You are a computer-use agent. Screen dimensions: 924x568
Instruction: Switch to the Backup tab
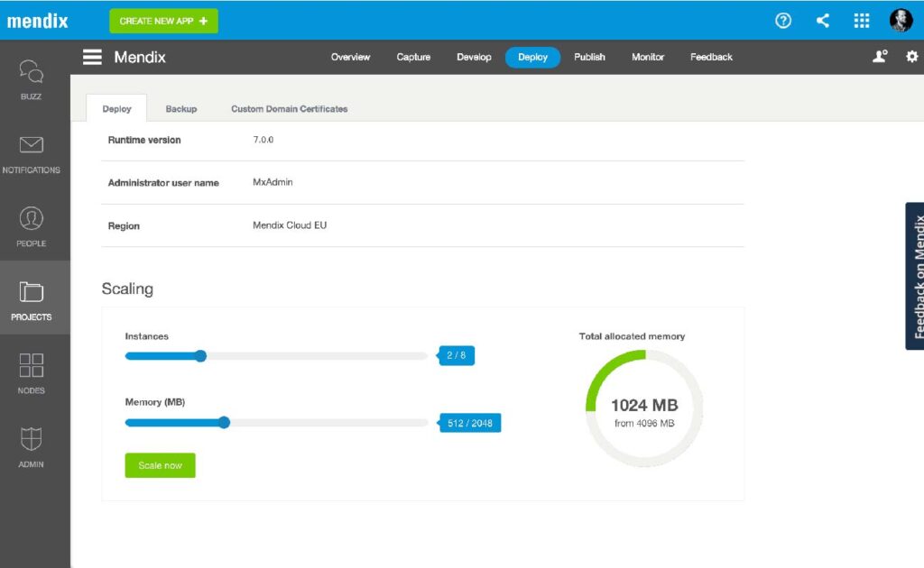pyautogui.click(x=180, y=108)
